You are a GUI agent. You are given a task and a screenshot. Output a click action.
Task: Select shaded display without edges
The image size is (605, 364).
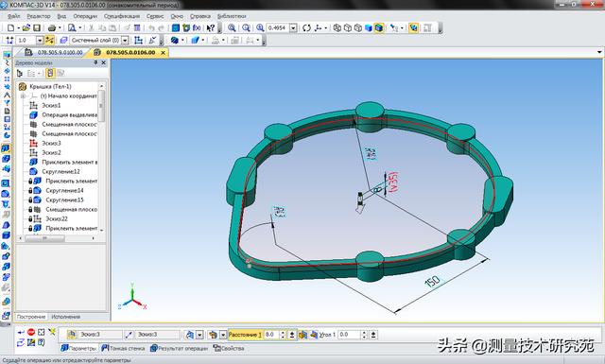pyautogui.click(x=369, y=27)
